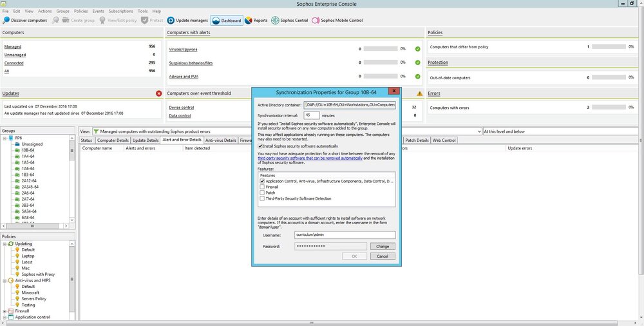
Task: Open the Tools menu
Action: pyautogui.click(x=142, y=11)
